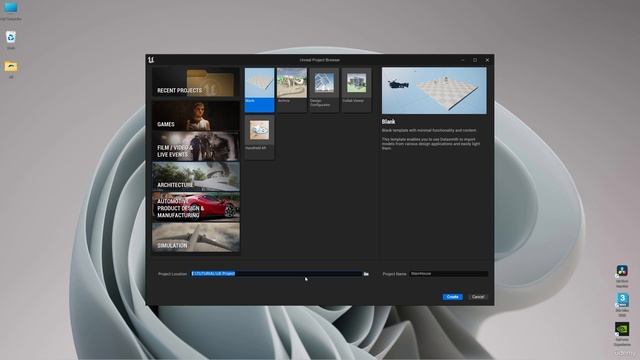The image size is (640, 360).
Task: Click the Create button
Action: (452, 297)
